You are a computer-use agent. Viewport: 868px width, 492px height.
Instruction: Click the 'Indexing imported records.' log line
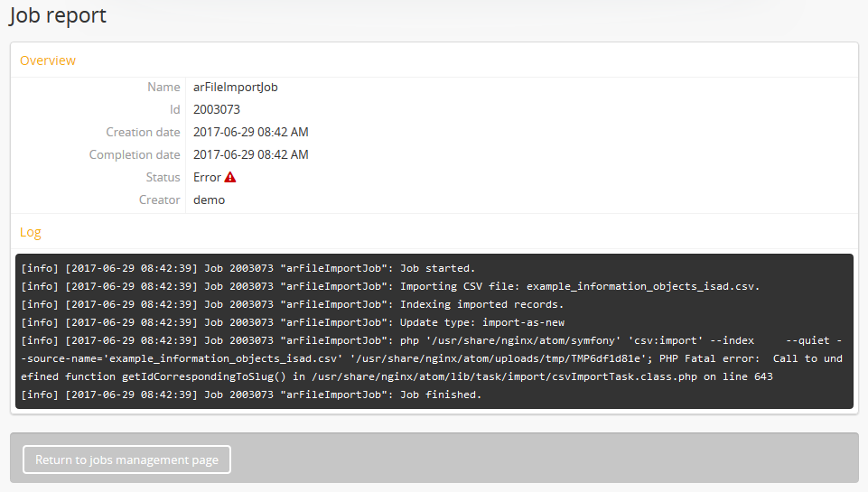click(x=292, y=304)
